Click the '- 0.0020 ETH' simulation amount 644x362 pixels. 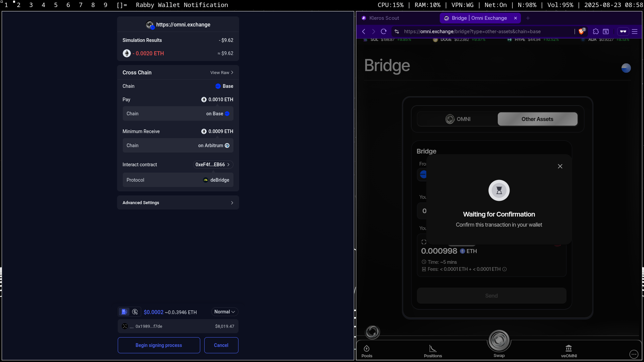coord(148,53)
